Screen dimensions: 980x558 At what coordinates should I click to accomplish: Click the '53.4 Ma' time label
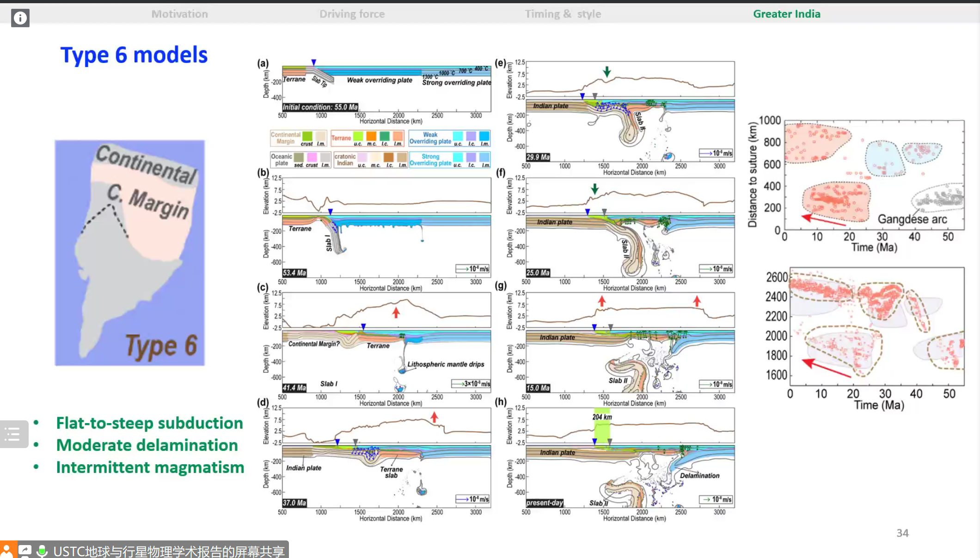point(294,273)
